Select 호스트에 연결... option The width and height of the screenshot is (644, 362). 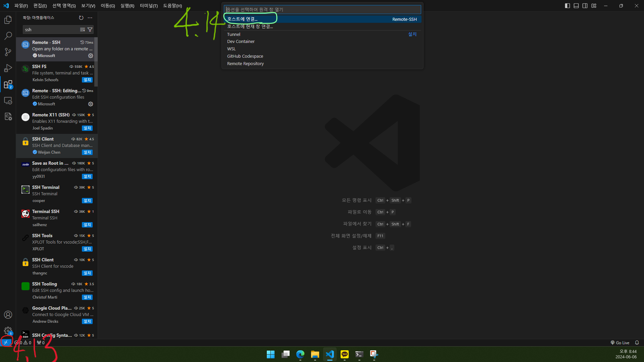pos(323,19)
